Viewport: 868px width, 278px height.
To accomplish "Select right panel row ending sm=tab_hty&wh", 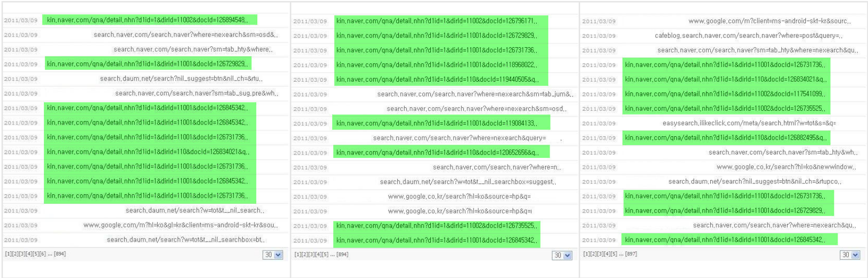I will [783, 153].
